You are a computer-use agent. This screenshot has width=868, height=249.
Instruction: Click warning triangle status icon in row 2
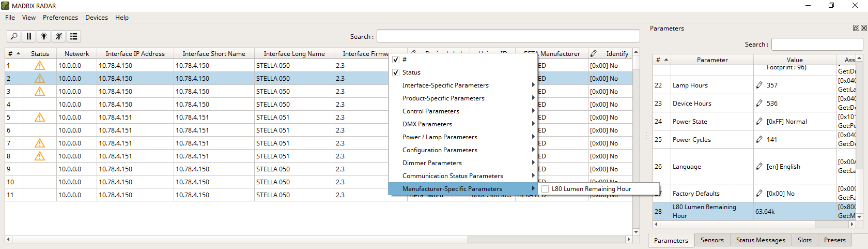(40, 79)
